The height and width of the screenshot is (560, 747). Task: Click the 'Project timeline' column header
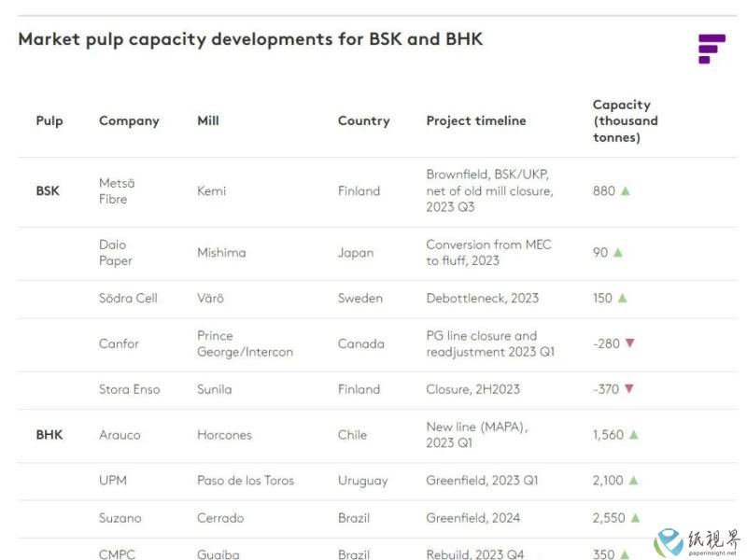click(x=476, y=121)
